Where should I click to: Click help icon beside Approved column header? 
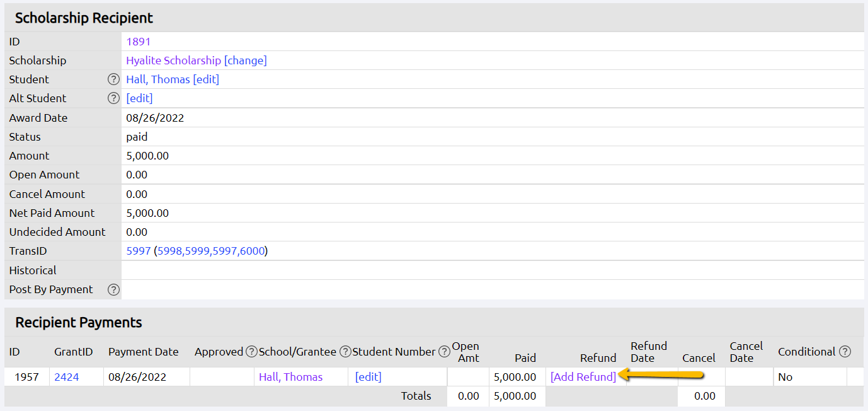coord(251,352)
